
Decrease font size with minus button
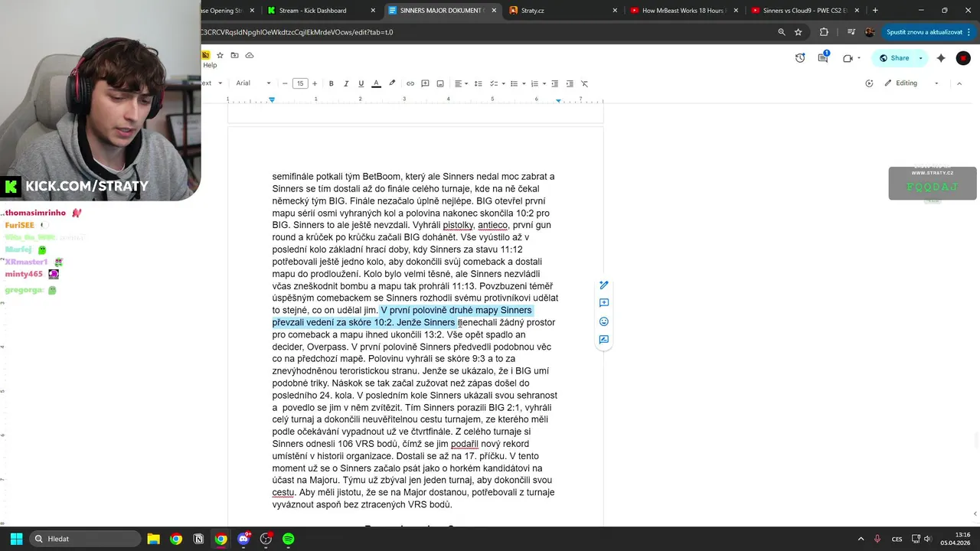point(285,83)
